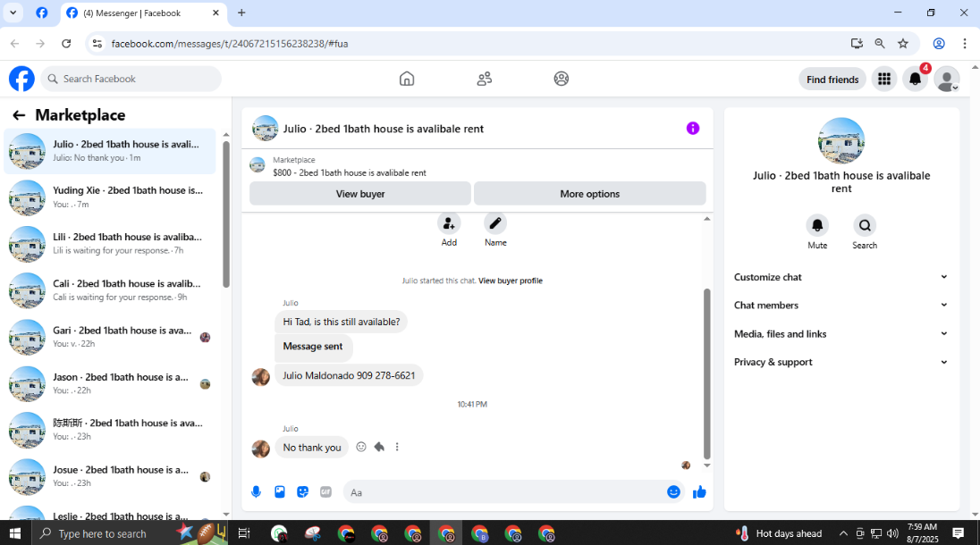Open the Groups icon in top navigation
980x545 pixels.
(562, 79)
